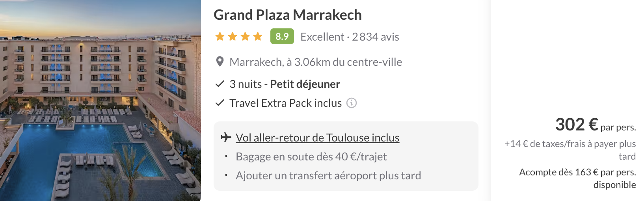
Task: Click the 3 nuits Petit déjeuner text
Action: 285,84
